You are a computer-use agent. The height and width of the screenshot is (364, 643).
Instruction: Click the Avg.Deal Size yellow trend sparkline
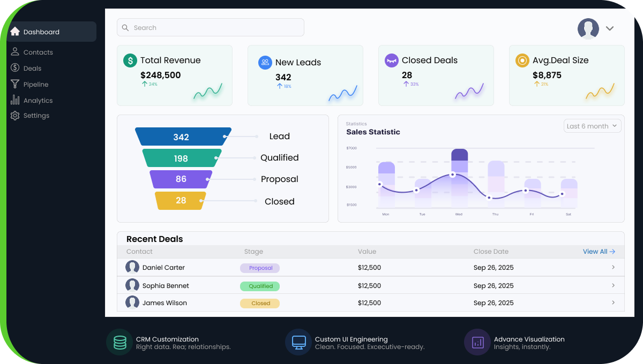[600, 92]
